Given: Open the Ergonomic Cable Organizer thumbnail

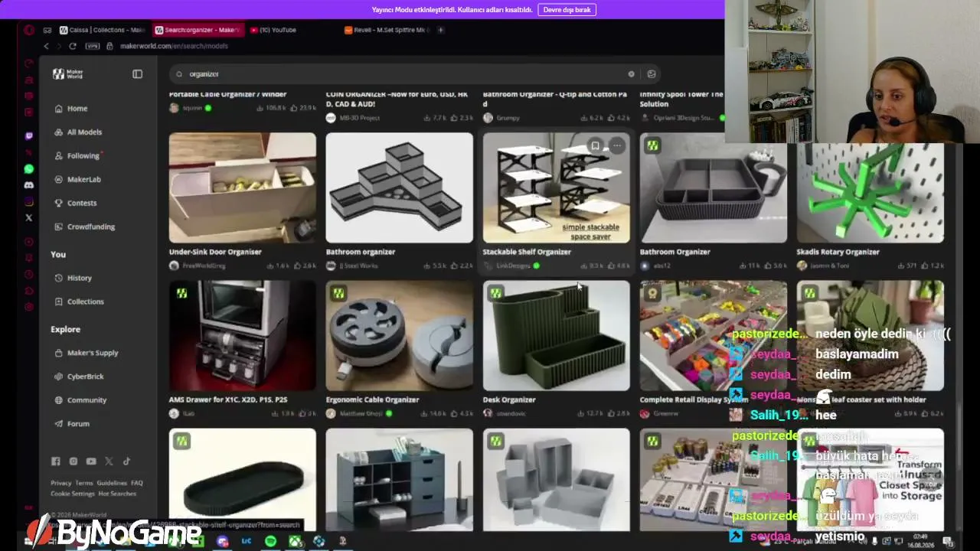Looking at the screenshot, I should tap(400, 336).
